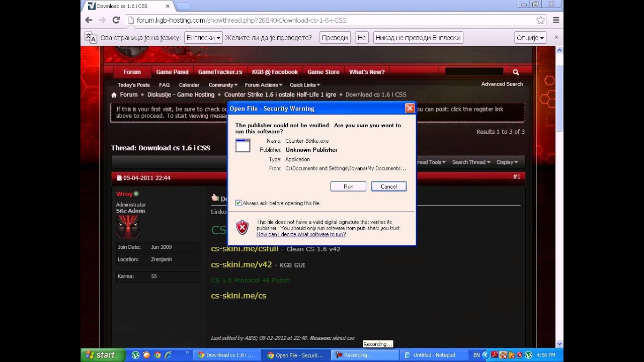Click the EN language indicator on the taskbar
The height and width of the screenshot is (362, 644).
point(476,355)
